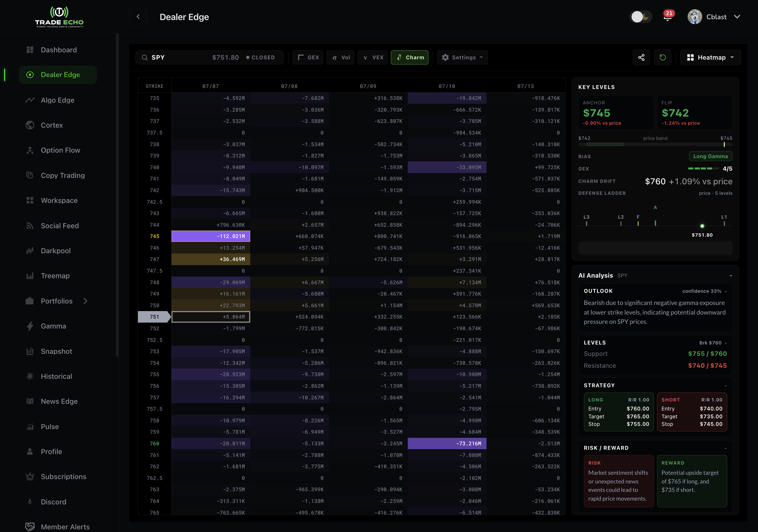The height and width of the screenshot is (532, 758).
Task: Enable the VEX view toggle
Action: tap(373, 58)
